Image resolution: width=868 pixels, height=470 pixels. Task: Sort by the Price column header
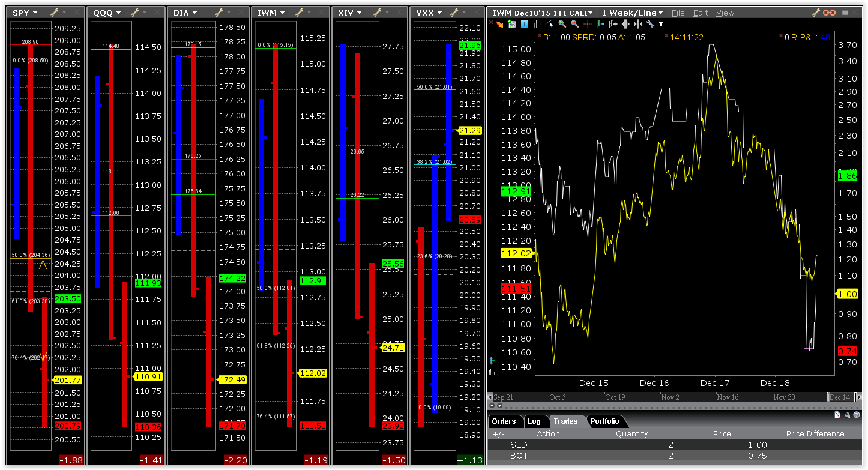coord(722,433)
